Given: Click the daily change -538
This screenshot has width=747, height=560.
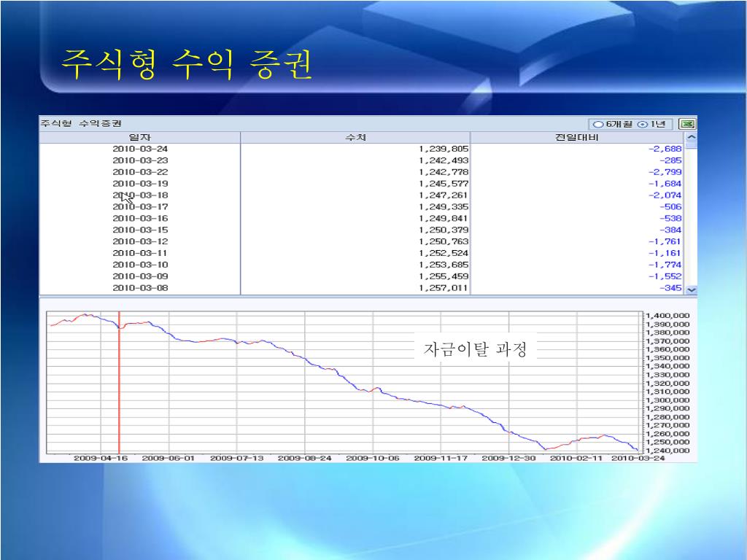Looking at the screenshot, I should [x=671, y=219].
